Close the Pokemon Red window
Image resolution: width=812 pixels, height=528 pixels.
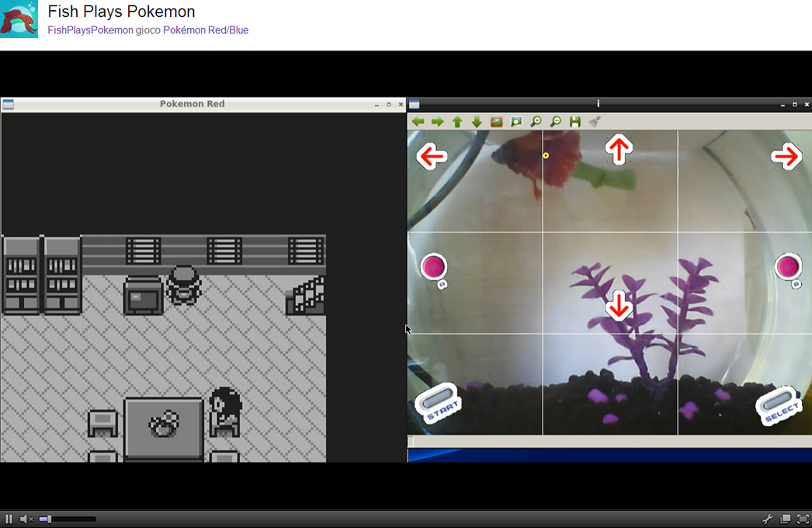tap(401, 105)
